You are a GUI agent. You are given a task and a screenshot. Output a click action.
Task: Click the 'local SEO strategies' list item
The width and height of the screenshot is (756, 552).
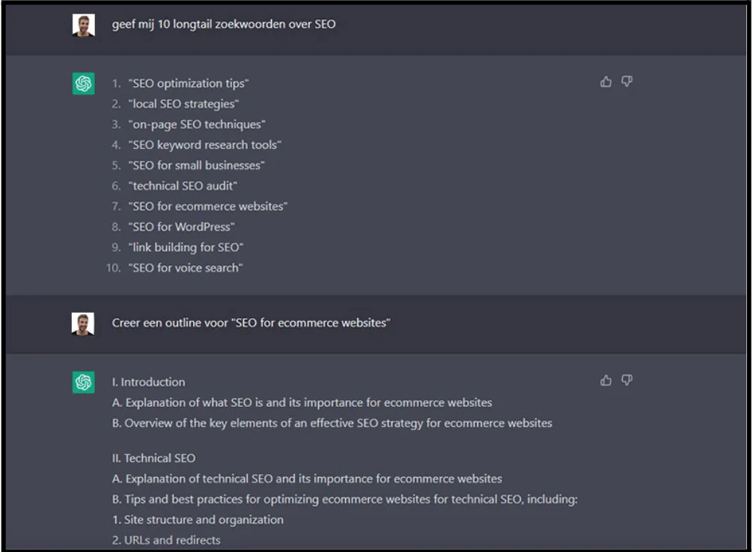click(x=183, y=104)
